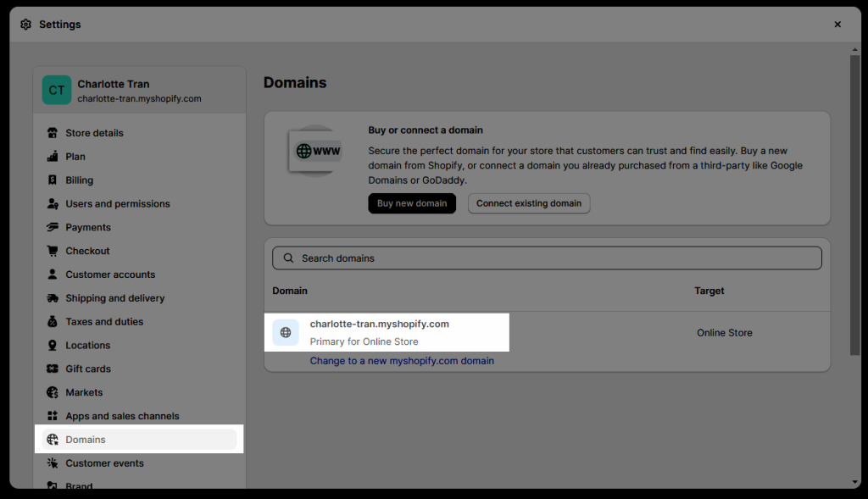Click the globe icon beside charlotte-tran.myshopify.com domain

[286, 332]
